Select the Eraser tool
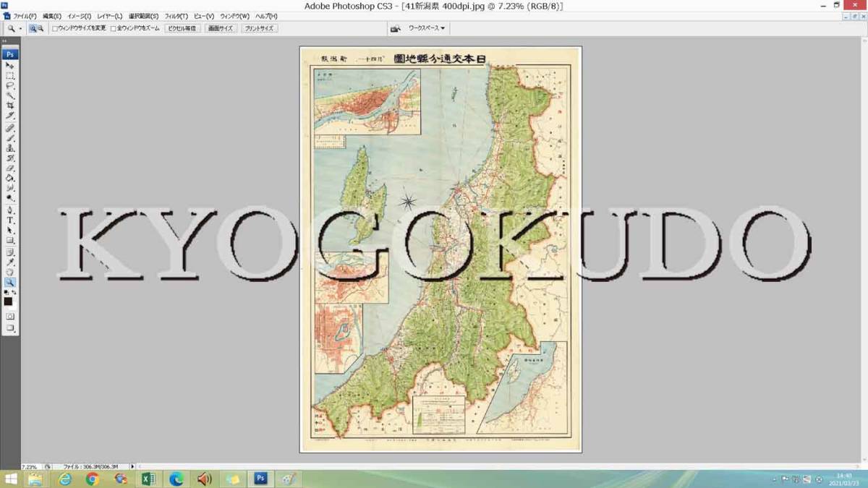Screen dimensions: 868x488 tap(10, 168)
